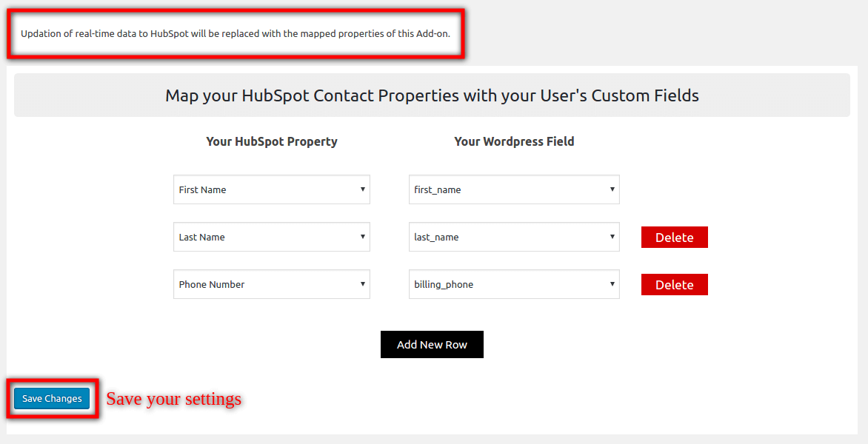Delete the billing_phone mapping row
This screenshot has width=868, height=444.
tap(674, 285)
